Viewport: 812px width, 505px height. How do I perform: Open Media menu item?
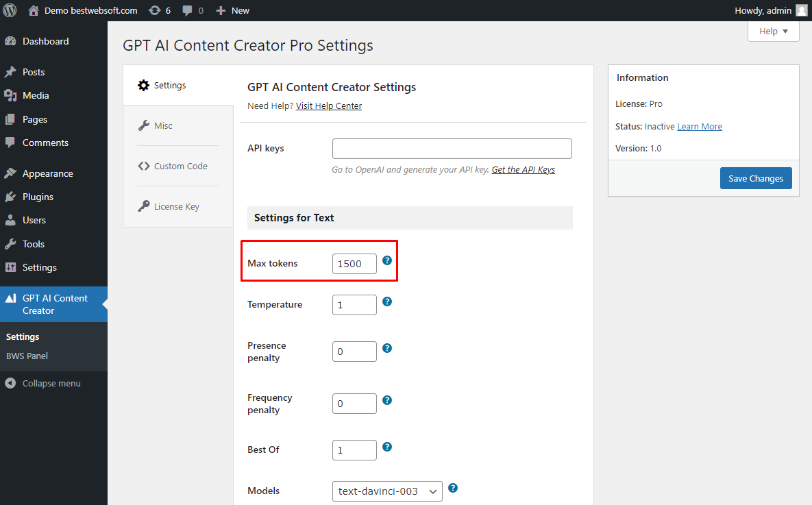coord(54,95)
